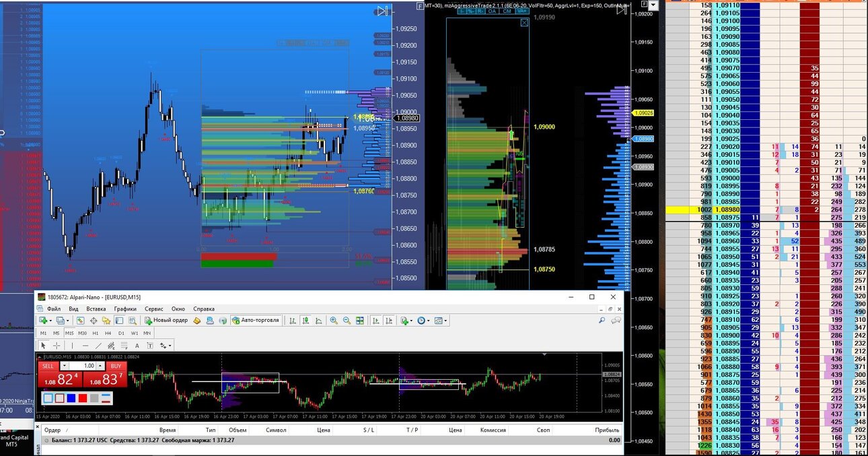The image size is (868, 456).
Task: Click the VPS signal-waves icon
Action: (x=223, y=320)
